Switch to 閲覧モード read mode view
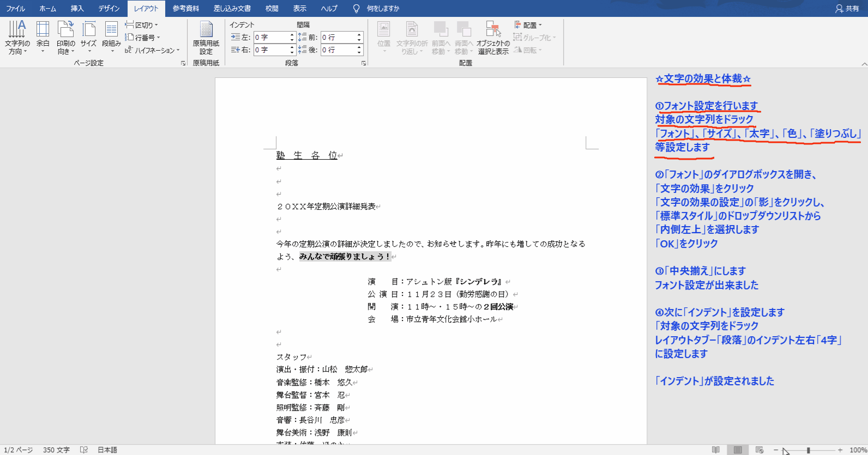Viewport: 868px width, 455px height. pos(716,450)
